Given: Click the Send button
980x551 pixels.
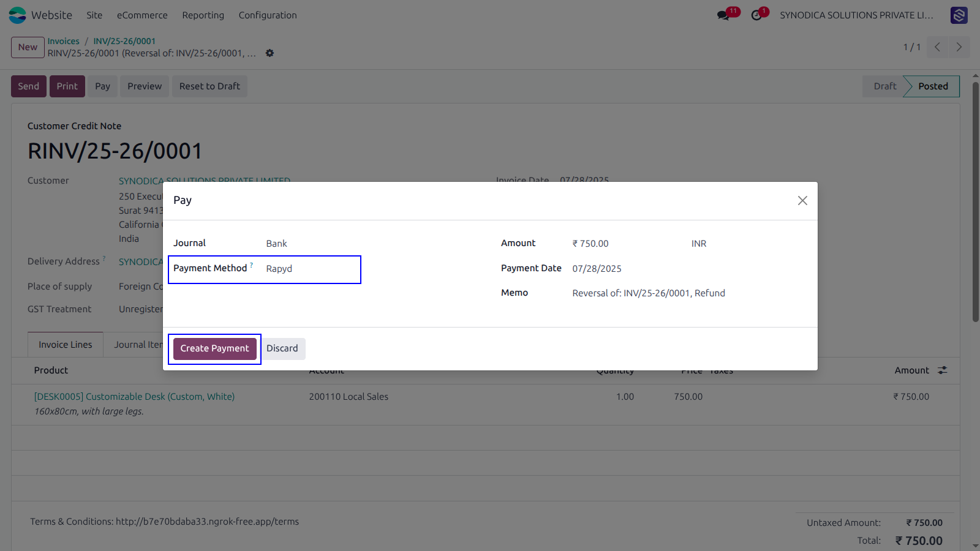Looking at the screenshot, I should tap(28, 86).
